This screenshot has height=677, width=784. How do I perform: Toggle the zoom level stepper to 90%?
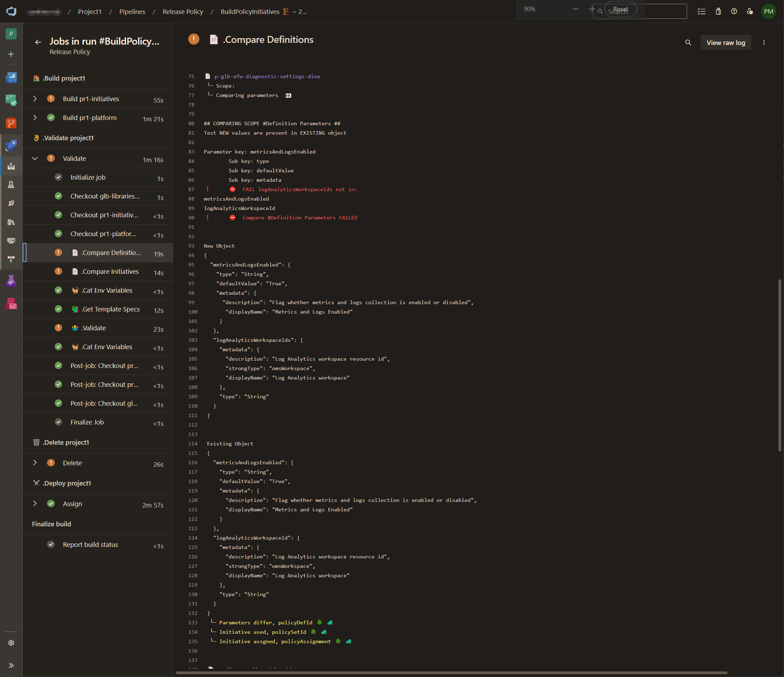coord(529,9)
